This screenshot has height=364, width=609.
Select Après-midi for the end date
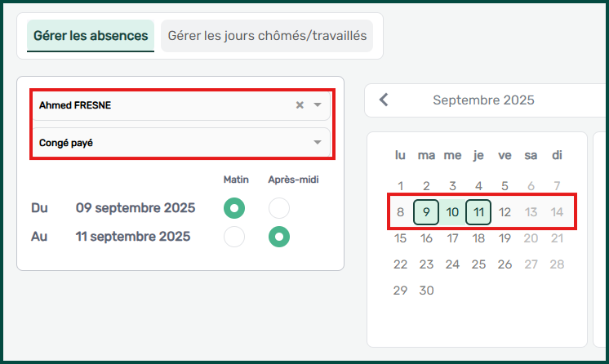point(279,237)
